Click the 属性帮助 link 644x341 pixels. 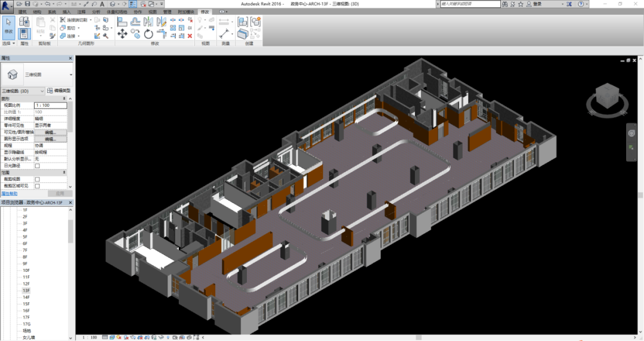9,193
